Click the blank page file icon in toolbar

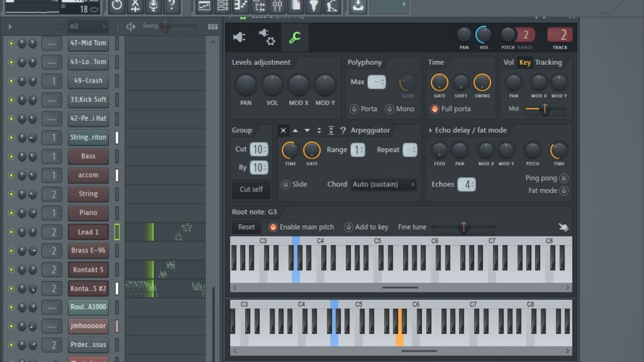click(x=296, y=6)
